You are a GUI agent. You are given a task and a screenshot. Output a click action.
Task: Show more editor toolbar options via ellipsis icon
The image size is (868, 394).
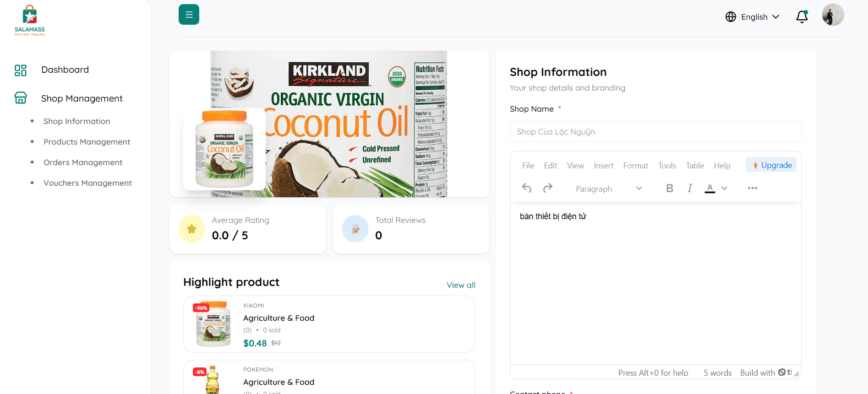point(752,188)
